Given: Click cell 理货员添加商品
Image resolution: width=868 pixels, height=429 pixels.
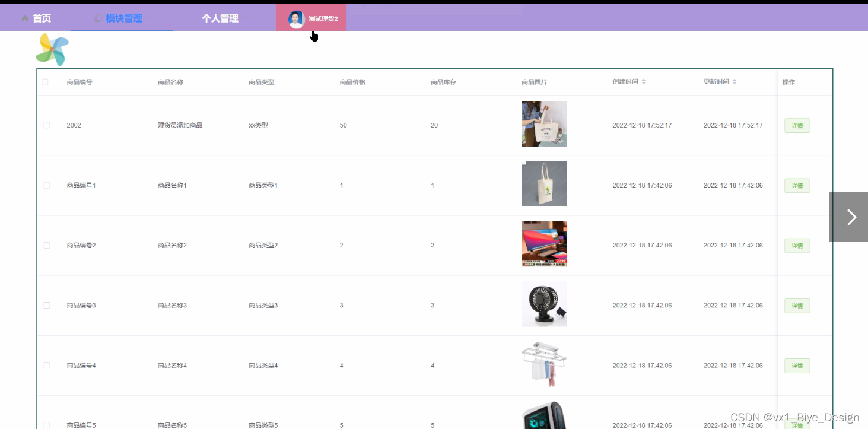Looking at the screenshot, I should pos(180,125).
